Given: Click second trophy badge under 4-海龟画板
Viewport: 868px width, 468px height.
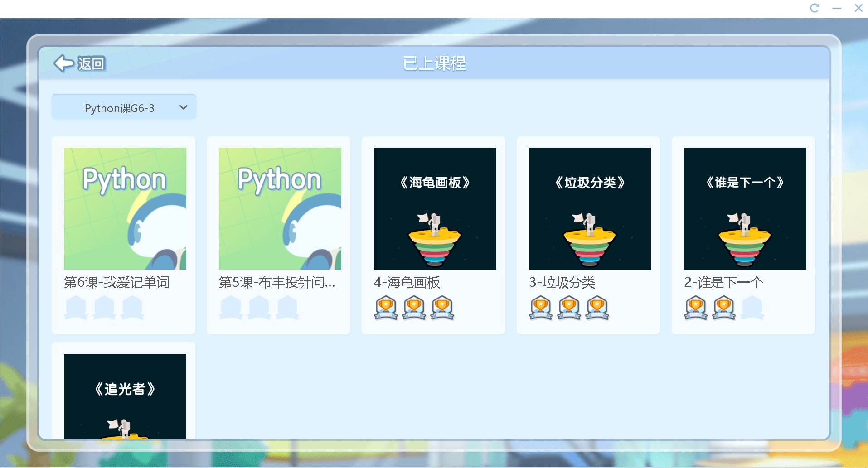Looking at the screenshot, I should [x=414, y=308].
